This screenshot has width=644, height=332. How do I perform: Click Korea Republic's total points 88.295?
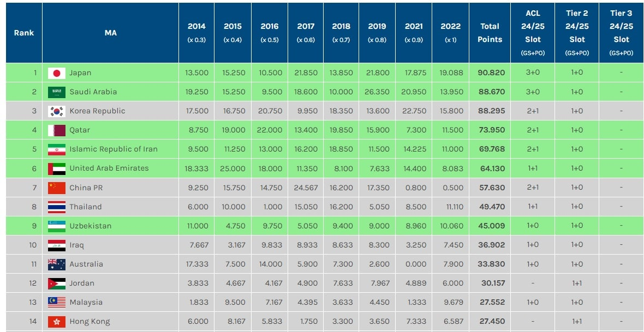pyautogui.click(x=492, y=111)
